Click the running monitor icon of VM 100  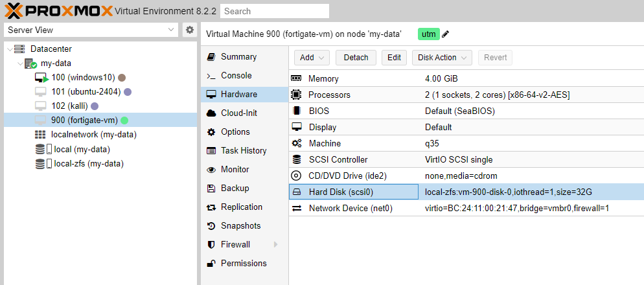[x=41, y=78]
